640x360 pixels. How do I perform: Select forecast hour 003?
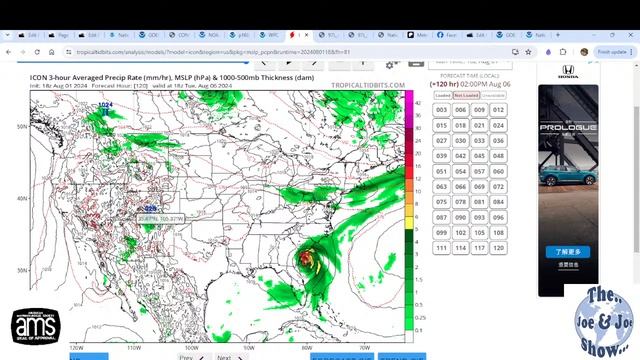[x=441, y=110]
